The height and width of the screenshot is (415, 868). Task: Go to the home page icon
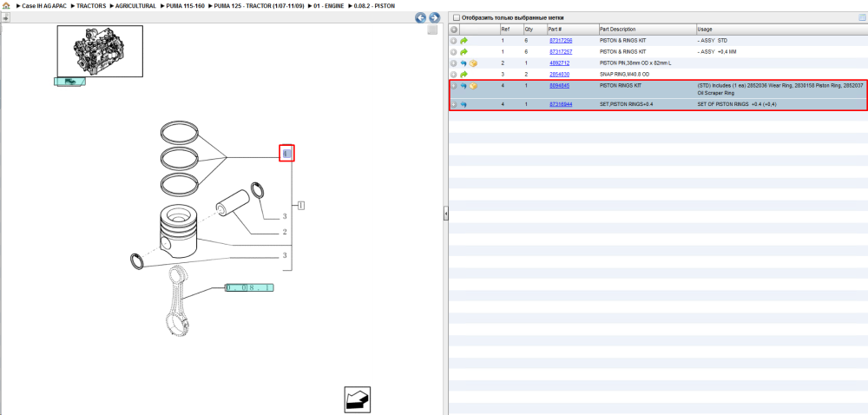(x=6, y=5)
